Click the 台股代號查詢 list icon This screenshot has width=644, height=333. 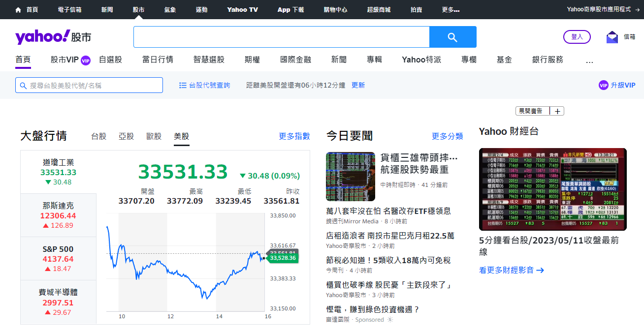click(183, 85)
